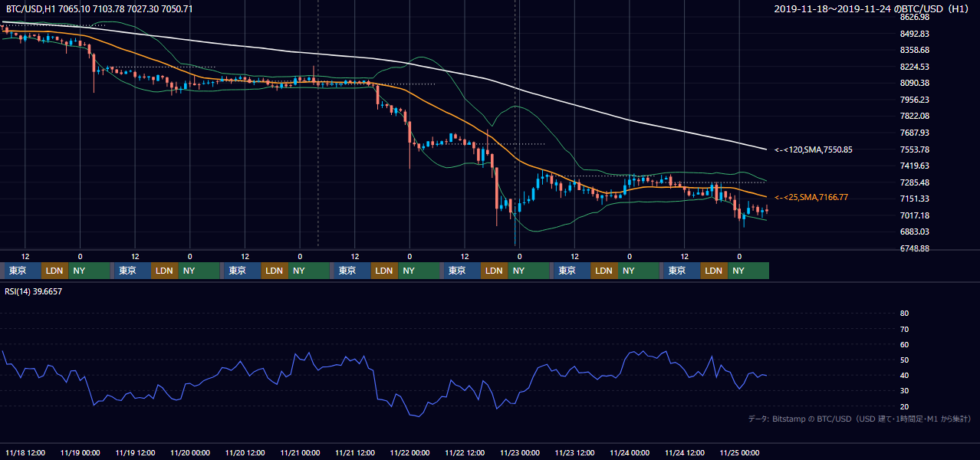Click RSI level 80 label
The height and width of the screenshot is (460, 980).
[904, 314]
